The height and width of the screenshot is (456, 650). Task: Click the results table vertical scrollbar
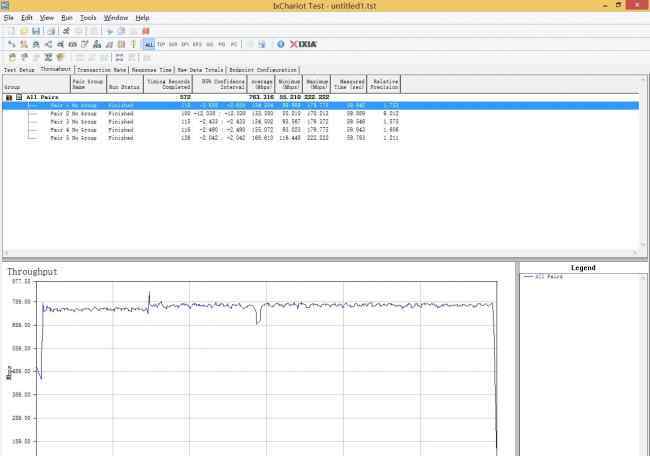tap(643, 162)
